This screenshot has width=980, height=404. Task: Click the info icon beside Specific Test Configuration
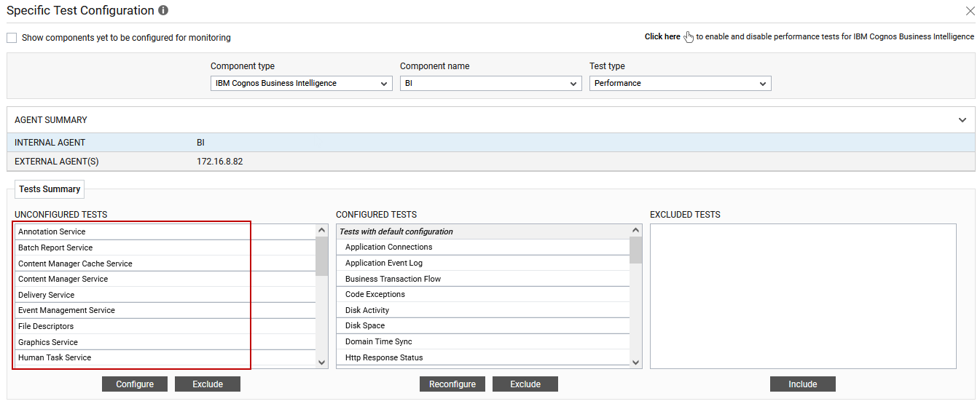pos(163,11)
